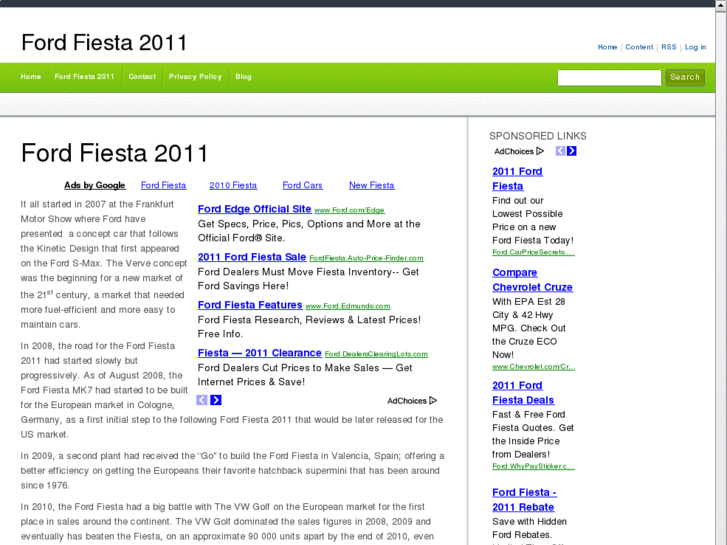Click text 'Ford Fiesta Research, Reviews & Latest Prices'

309,327
